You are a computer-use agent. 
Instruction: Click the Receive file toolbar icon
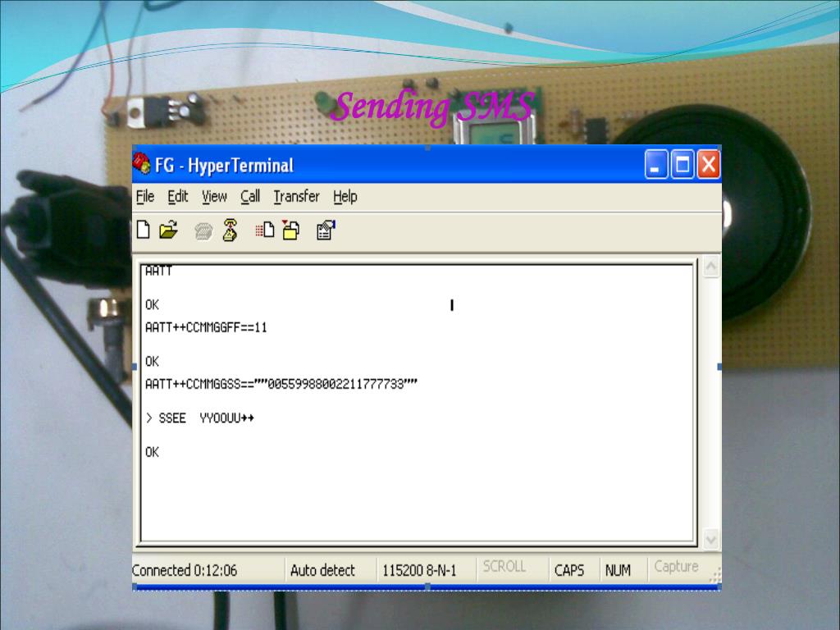[291, 230]
